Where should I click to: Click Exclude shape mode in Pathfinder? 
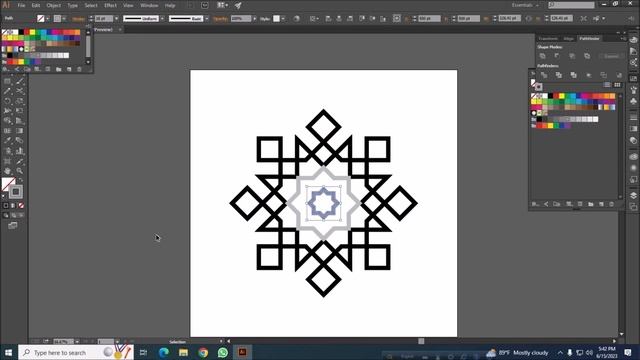pyautogui.click(x=587, y=56)
